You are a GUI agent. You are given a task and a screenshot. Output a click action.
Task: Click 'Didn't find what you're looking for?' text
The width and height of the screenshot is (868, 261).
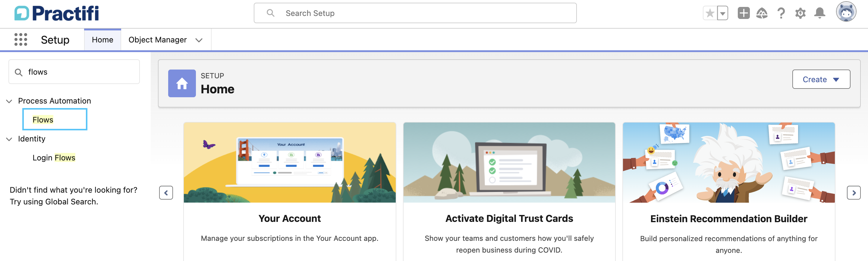tap(74, 190)
